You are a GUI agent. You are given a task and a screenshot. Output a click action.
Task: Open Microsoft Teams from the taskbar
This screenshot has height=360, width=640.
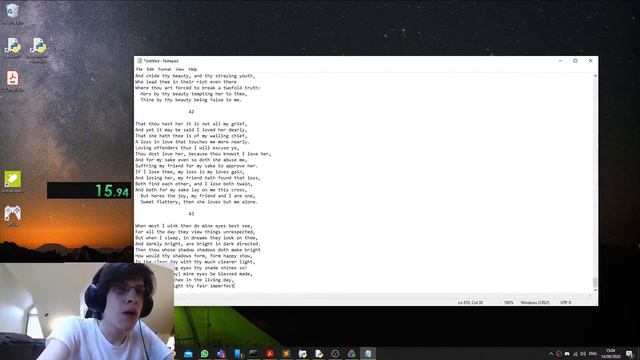(x=221, y=353)
